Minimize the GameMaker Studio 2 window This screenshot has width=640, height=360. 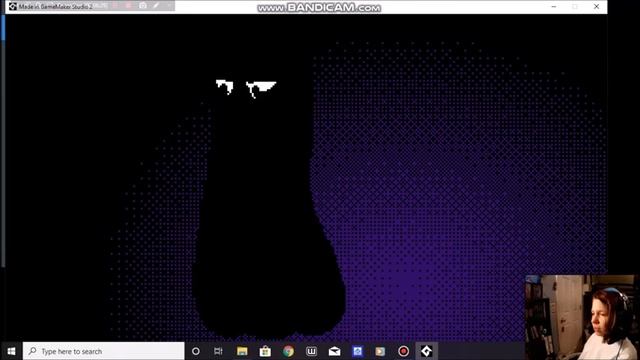(x=554, y=7)
